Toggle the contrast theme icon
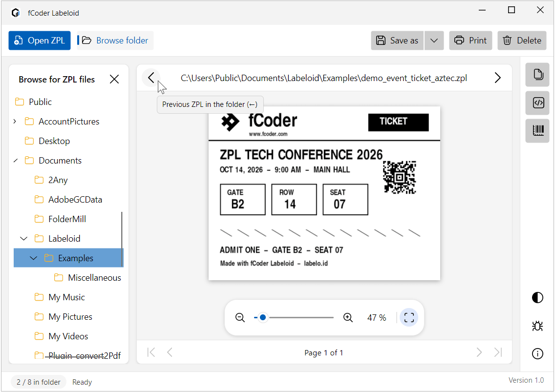 (537, 297)
